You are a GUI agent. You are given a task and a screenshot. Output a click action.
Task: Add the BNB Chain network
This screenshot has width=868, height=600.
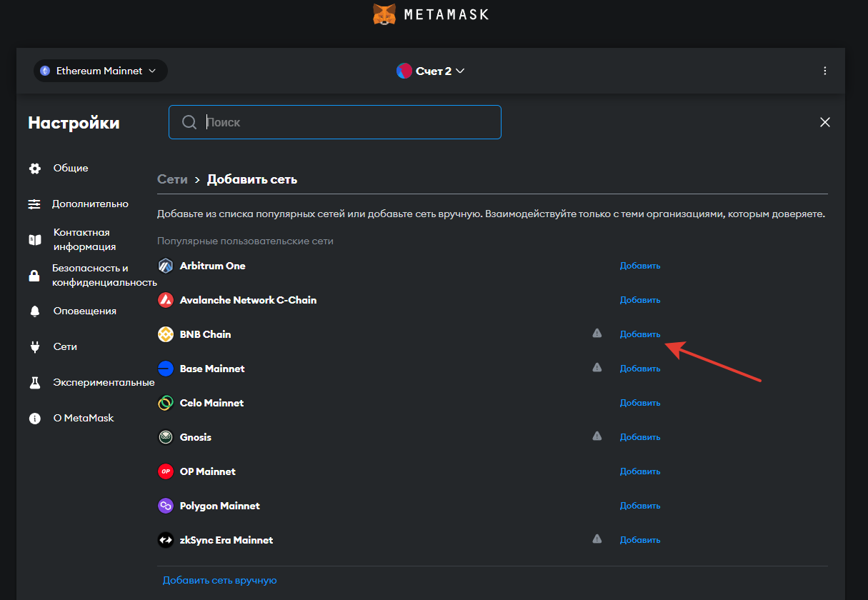[x=639, y=334]
